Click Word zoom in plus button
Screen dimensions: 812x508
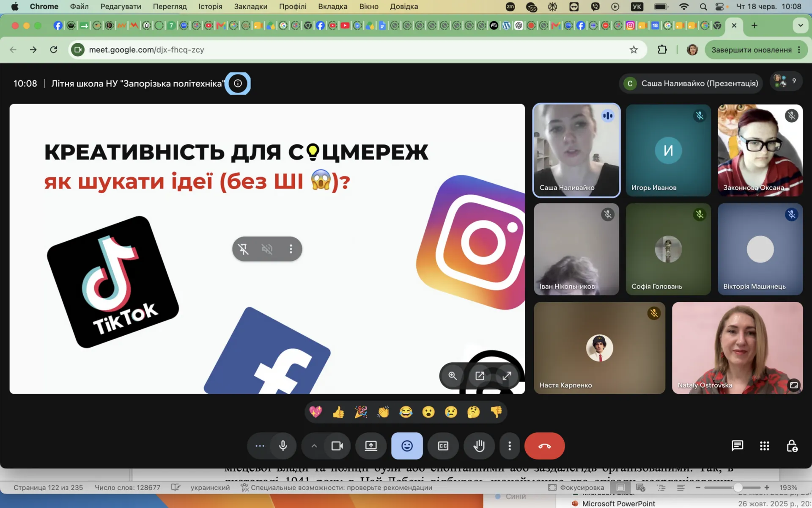coord(767,488)
